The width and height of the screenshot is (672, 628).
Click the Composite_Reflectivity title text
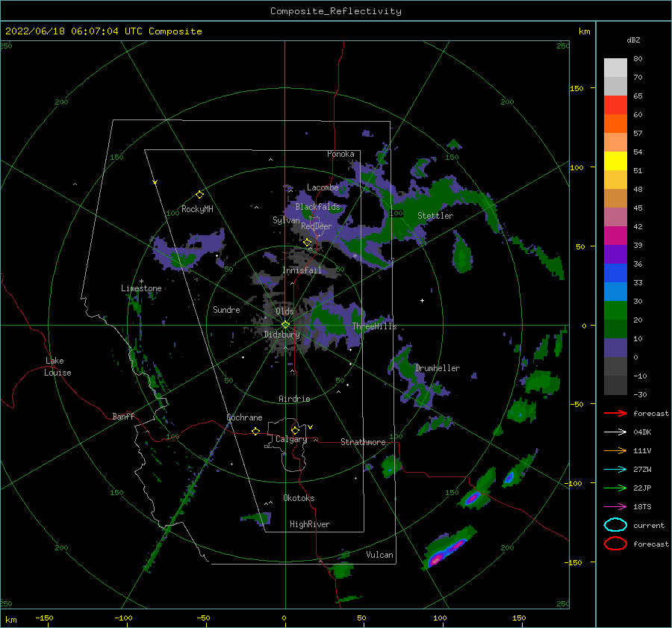click(x=336, y=11)
